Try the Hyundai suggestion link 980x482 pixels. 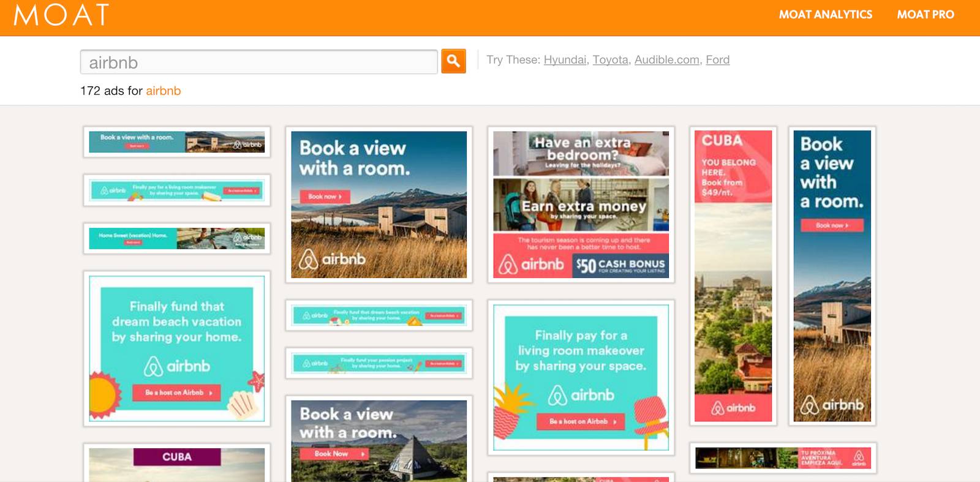tap(565, 60)
